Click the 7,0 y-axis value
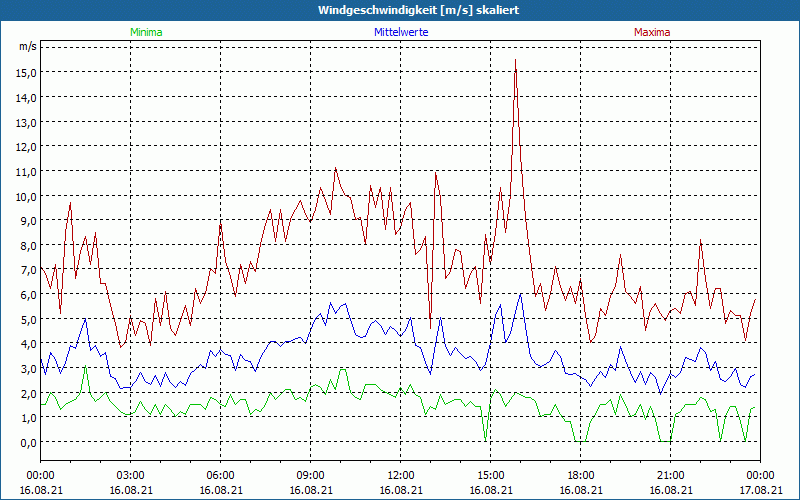 [29, 270]
